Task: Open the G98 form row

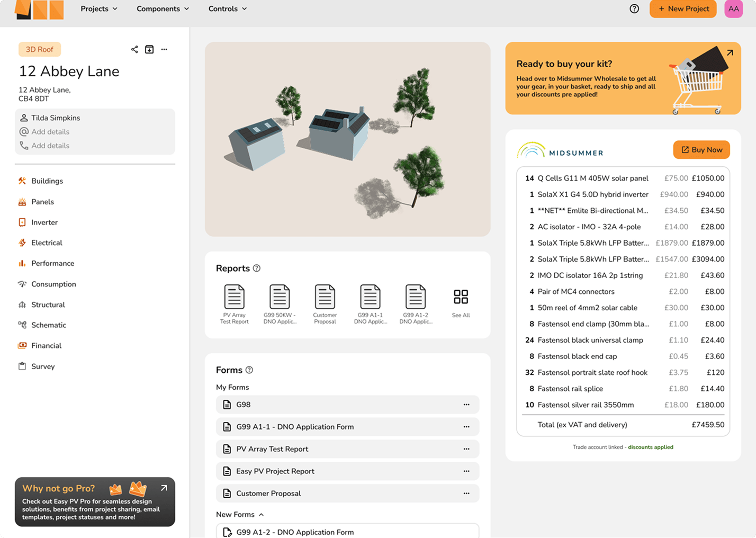Action: tap(347, 405)
